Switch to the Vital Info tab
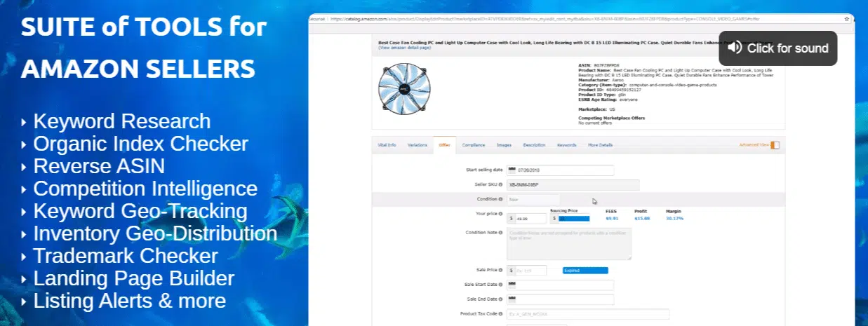 pos(387,145)
